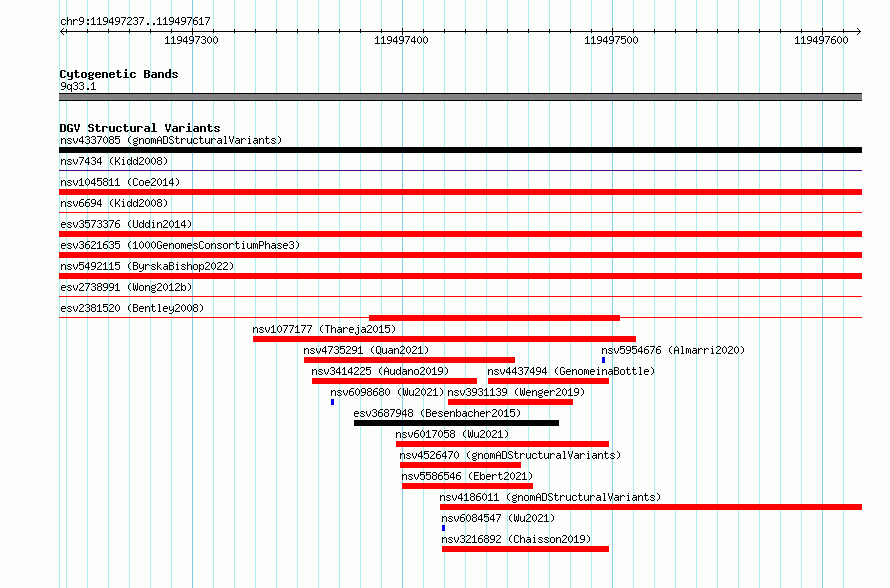The image size is (890, 588).
Task: Select the thick red bar of nsv5492115
Action: point(460,276)
